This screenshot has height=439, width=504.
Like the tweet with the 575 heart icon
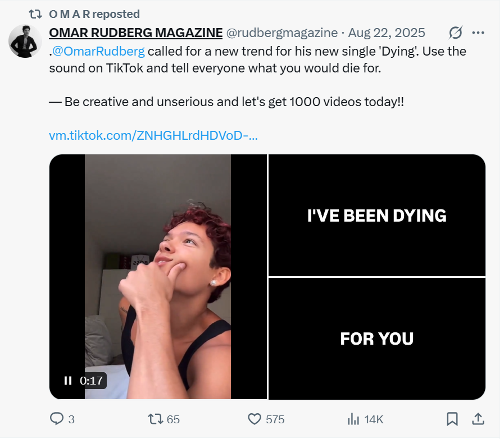255,419
